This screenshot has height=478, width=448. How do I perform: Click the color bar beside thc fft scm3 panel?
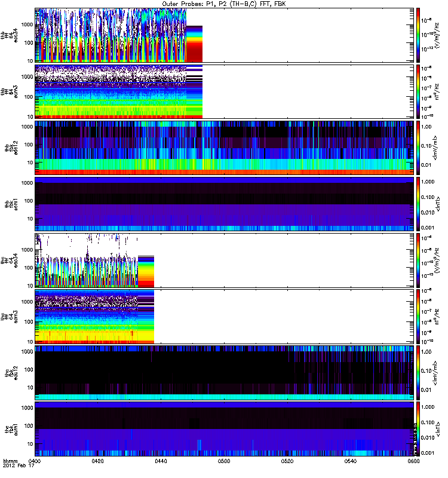click(419, 316)
